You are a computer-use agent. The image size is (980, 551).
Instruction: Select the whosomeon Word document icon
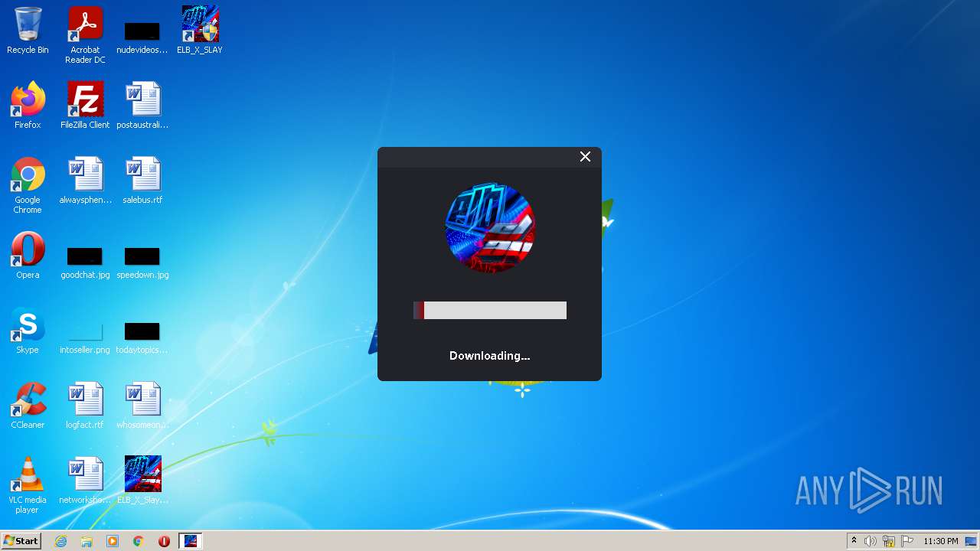142,406
